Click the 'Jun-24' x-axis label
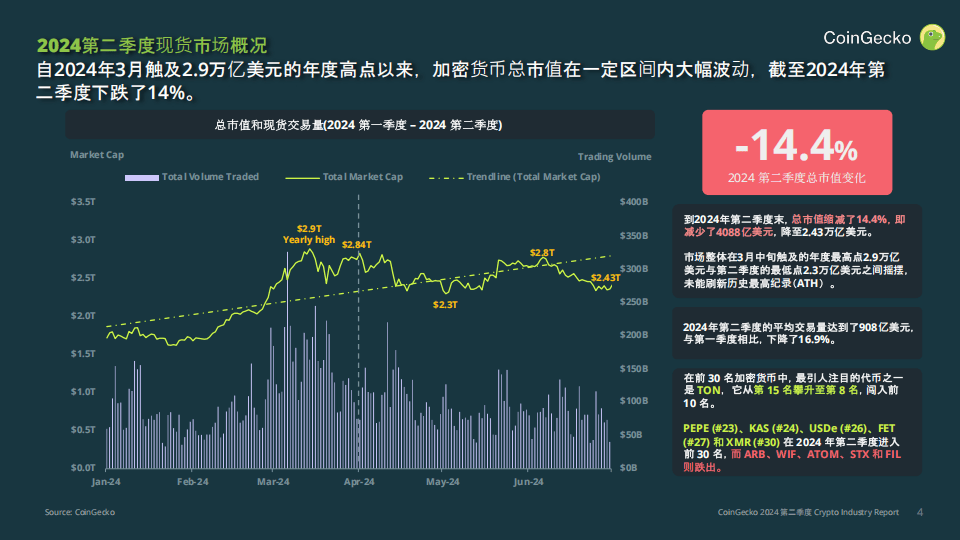The width and height of the screenshot is (960, 540). pos(528,482)
